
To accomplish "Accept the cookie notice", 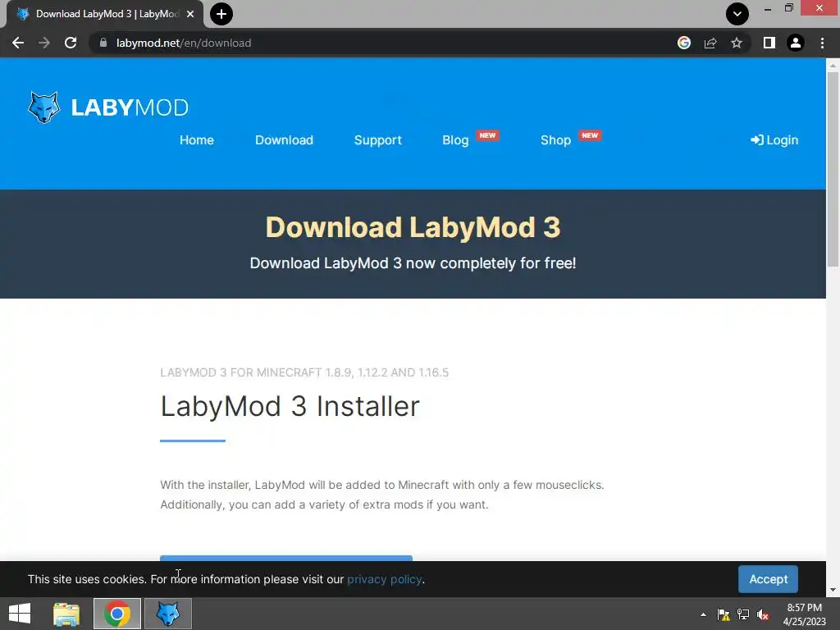I will 768,579.
